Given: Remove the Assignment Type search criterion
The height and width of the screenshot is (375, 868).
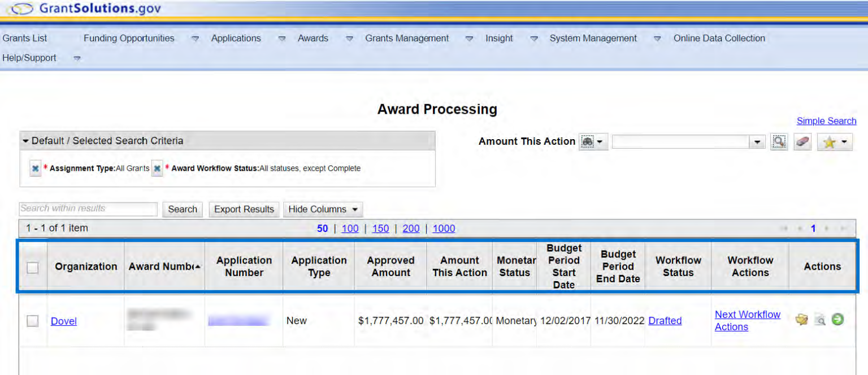Looking at the screenshot, I should coord(36,169).
